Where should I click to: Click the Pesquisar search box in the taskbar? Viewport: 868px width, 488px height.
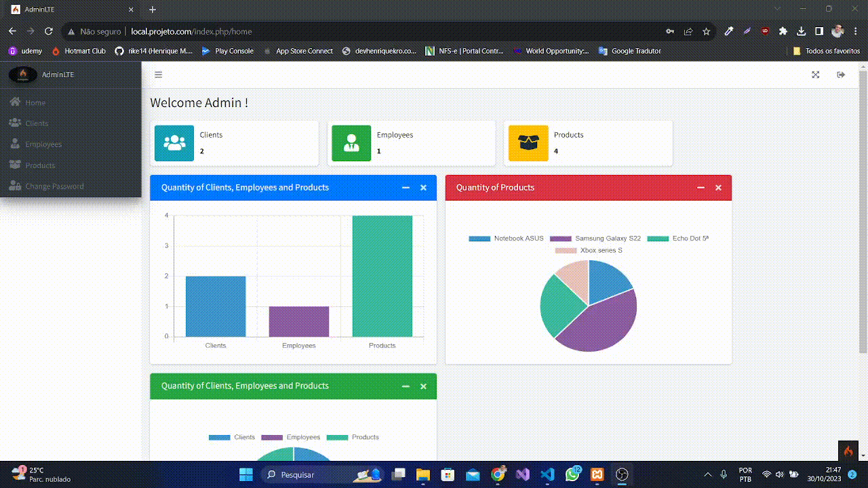click(323, 474)
